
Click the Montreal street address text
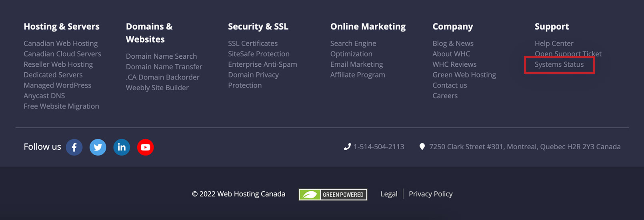point(525,147)
